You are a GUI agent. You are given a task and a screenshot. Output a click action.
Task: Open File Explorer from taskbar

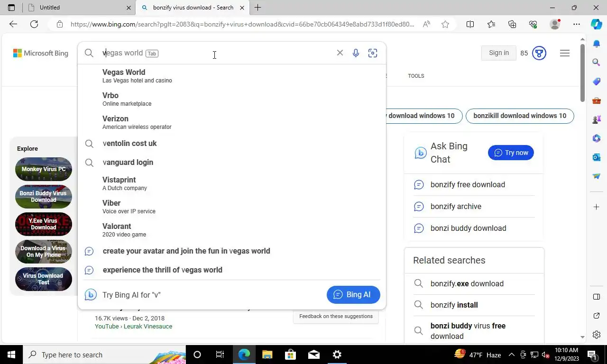tap(267, 355)
